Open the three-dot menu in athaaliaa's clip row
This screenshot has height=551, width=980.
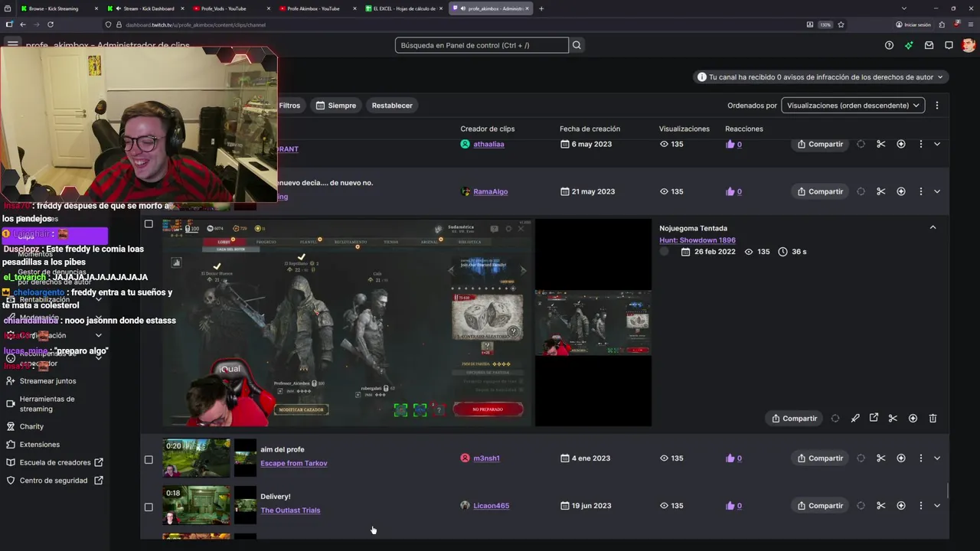[920, 144]
